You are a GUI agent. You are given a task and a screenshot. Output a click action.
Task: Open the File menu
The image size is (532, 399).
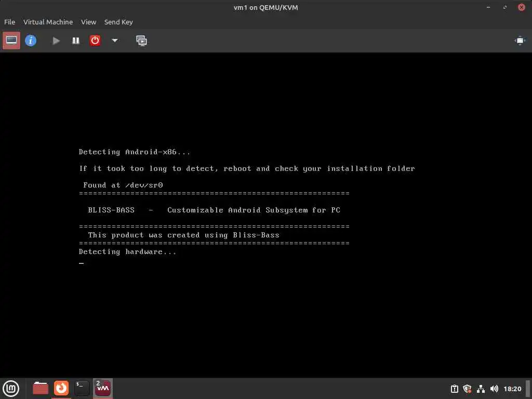tap(9, 22)
